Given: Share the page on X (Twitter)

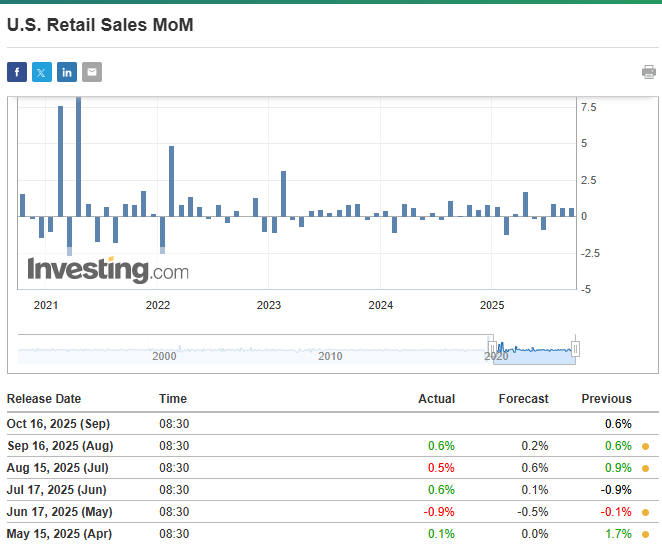Looking at the screenshot, I should pyautogui.click(x=42, y=72).
